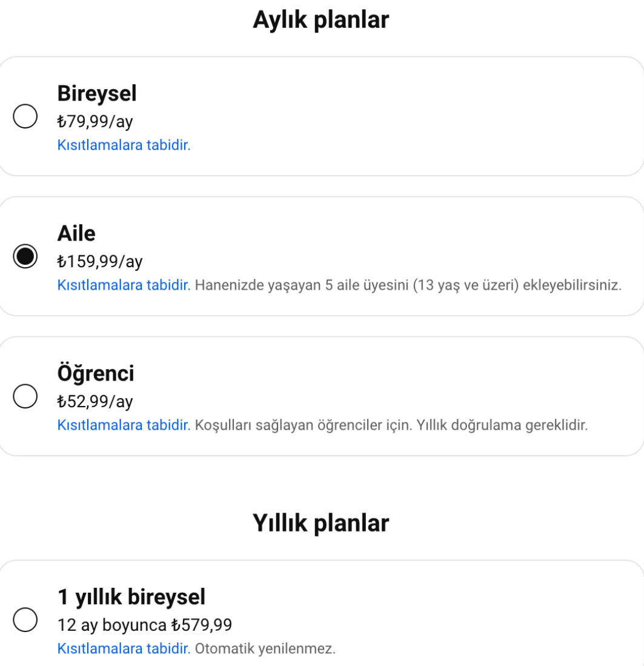The image size is (644, 666).
Task: Click the Aile plan title
Action: (x=76, y=234)
